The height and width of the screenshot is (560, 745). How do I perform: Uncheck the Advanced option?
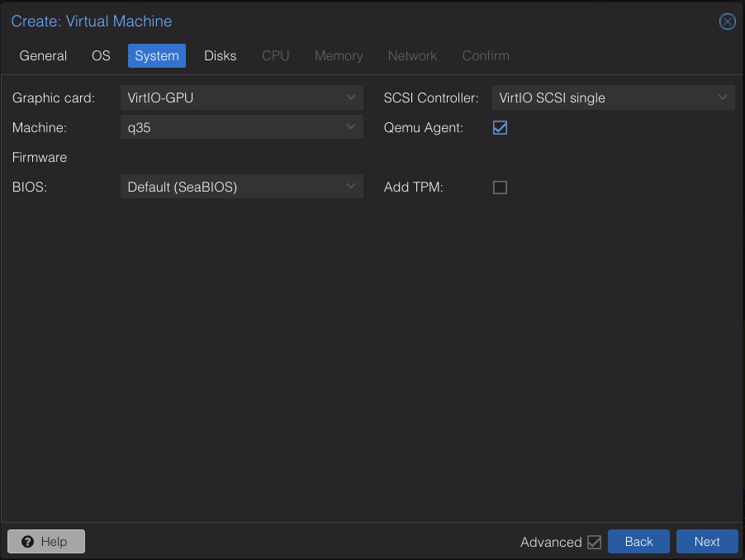point(596,542)
